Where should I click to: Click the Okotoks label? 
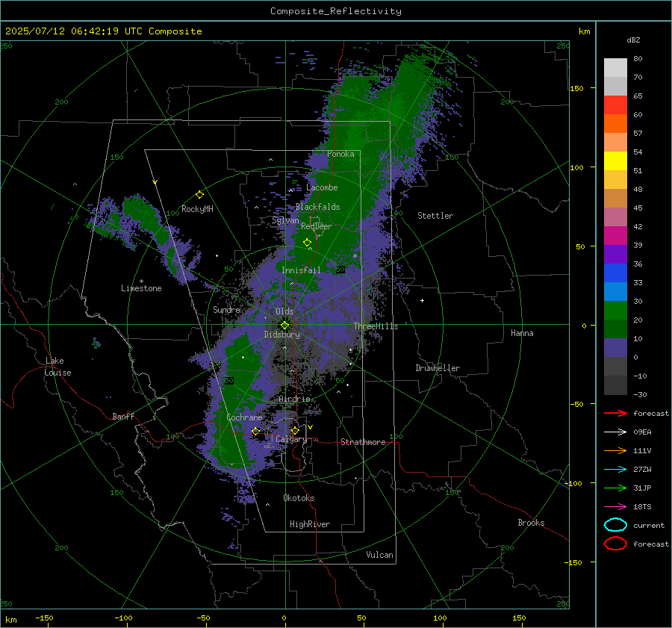pos(299,498)
